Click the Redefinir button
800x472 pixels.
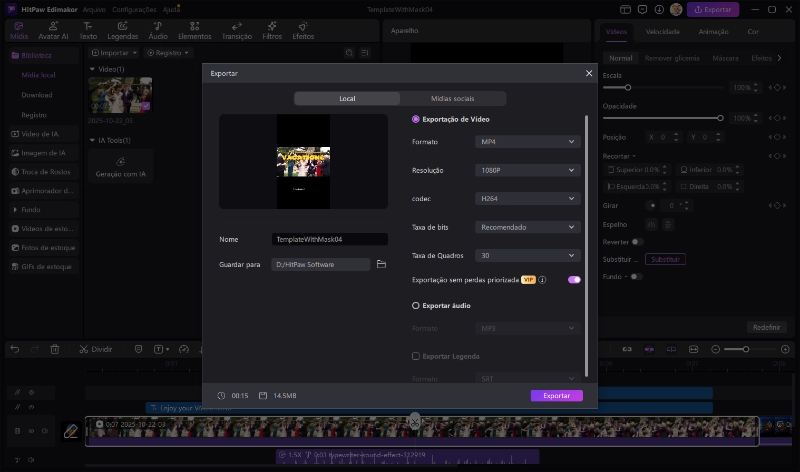[x=767, y=327]
